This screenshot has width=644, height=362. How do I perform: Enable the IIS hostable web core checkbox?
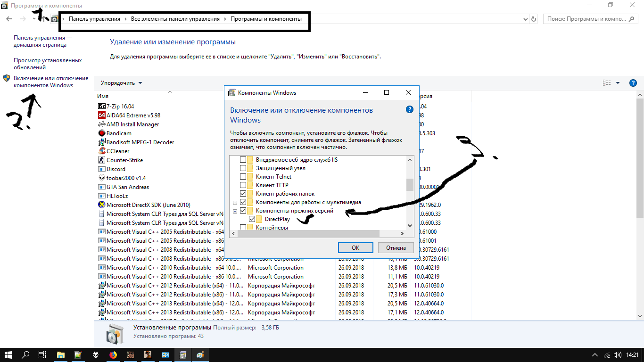[243, 160]
